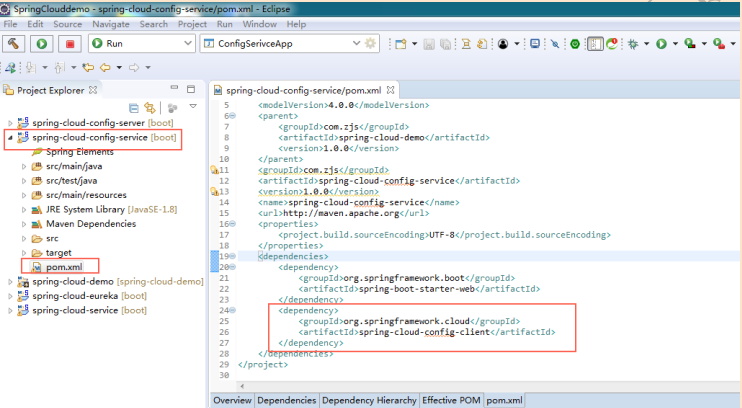
Task: Stop the launch with the red square button
Action: [x=70, y=44]
